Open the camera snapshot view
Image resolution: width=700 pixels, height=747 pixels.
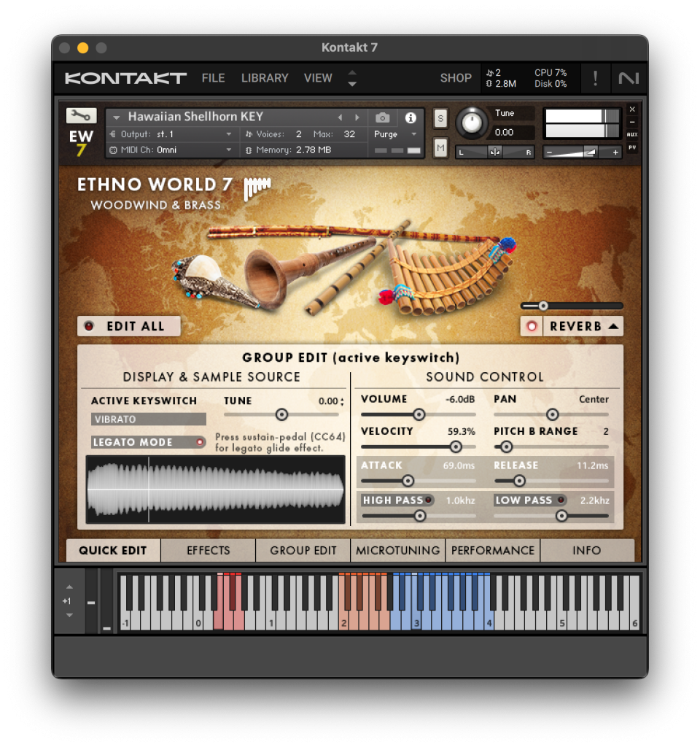382,117
